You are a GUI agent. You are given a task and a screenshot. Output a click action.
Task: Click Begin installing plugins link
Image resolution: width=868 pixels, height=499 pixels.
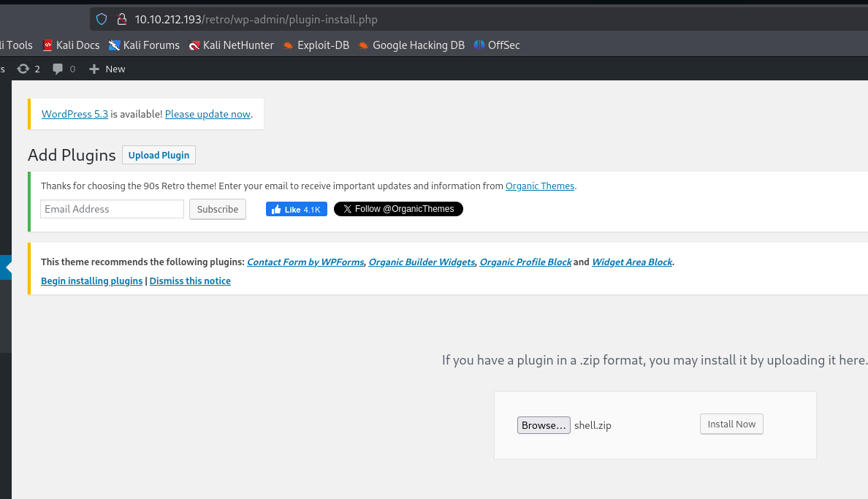point(91,281)
